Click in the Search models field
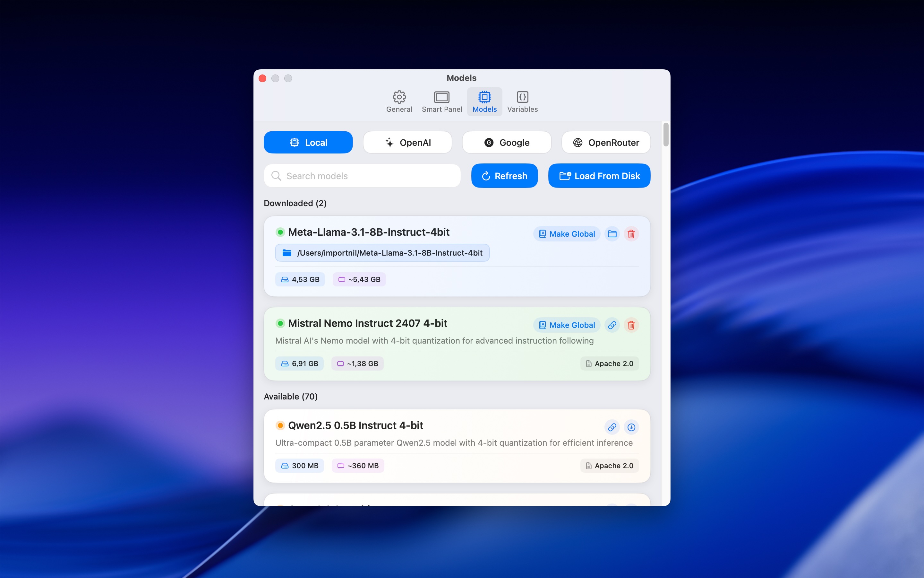The height and width of the screenshot is (578, 924). (x=362, y=176)
